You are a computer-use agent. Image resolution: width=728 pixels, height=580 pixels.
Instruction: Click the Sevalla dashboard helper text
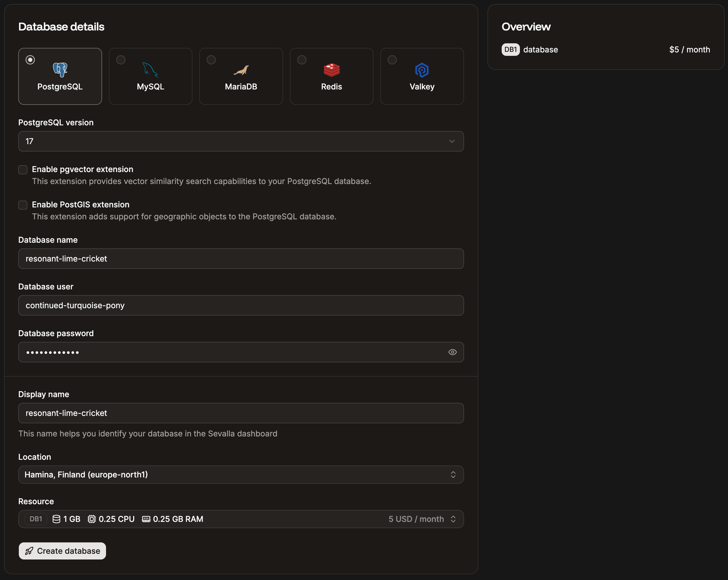pyautogui.click(x=148, y=434)
